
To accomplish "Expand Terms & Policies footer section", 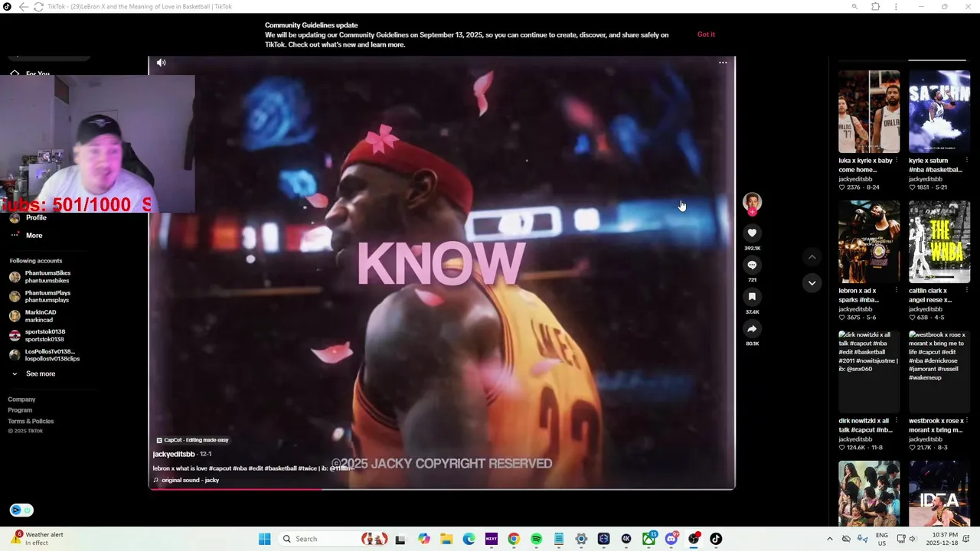I will [31, 421].
